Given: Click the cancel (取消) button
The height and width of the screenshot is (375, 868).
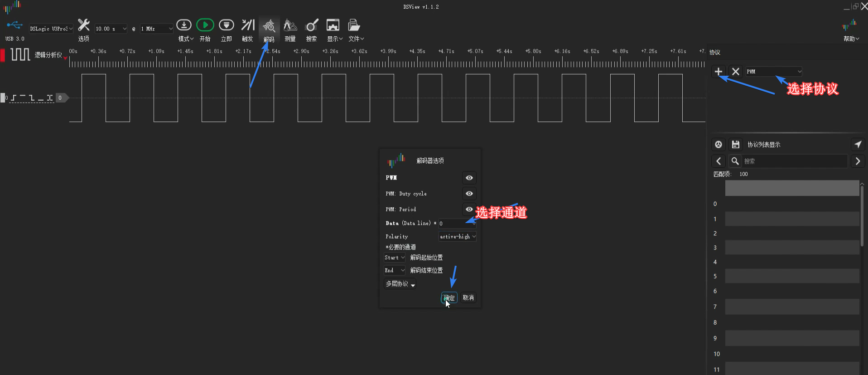Looking at the screenshot, I should (x=468, y=298).
